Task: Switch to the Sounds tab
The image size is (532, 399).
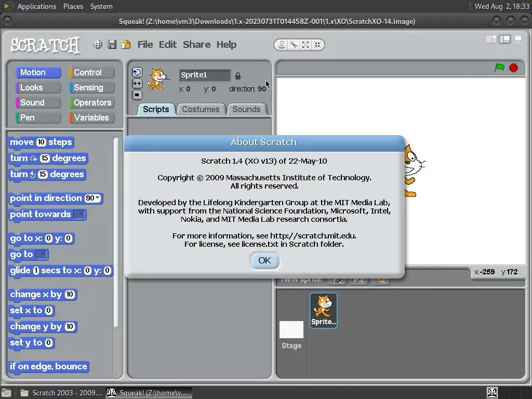Action: tap(246, 109)
